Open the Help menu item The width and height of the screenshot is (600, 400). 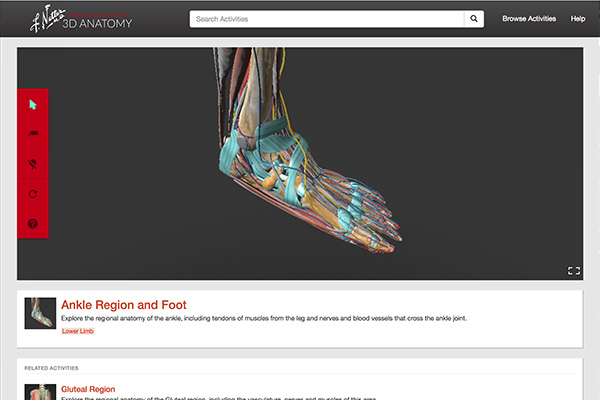578,19
